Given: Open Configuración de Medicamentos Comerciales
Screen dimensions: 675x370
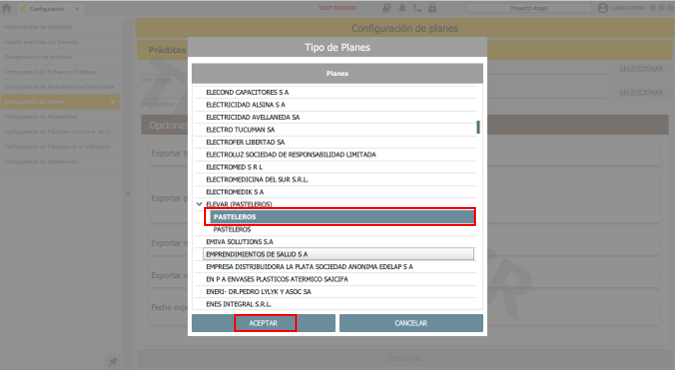Looking at the screenshot, I should click(x=59, y=87).
